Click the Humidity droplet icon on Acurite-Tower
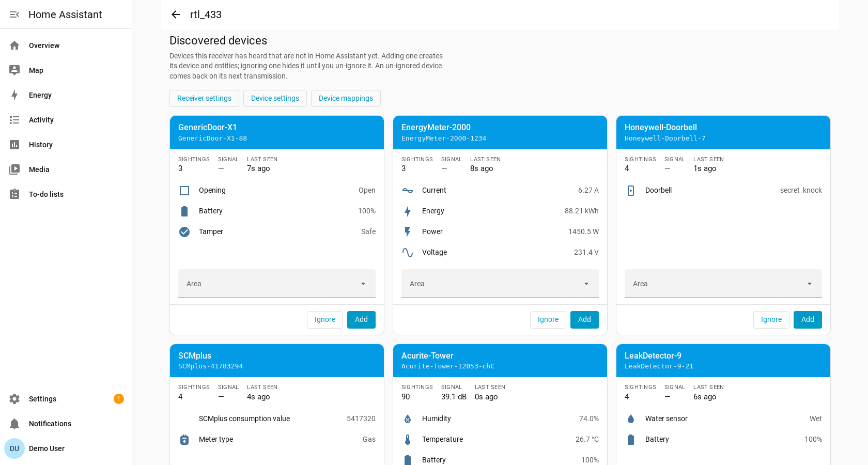The image size is (868, 465). (408, 419)
